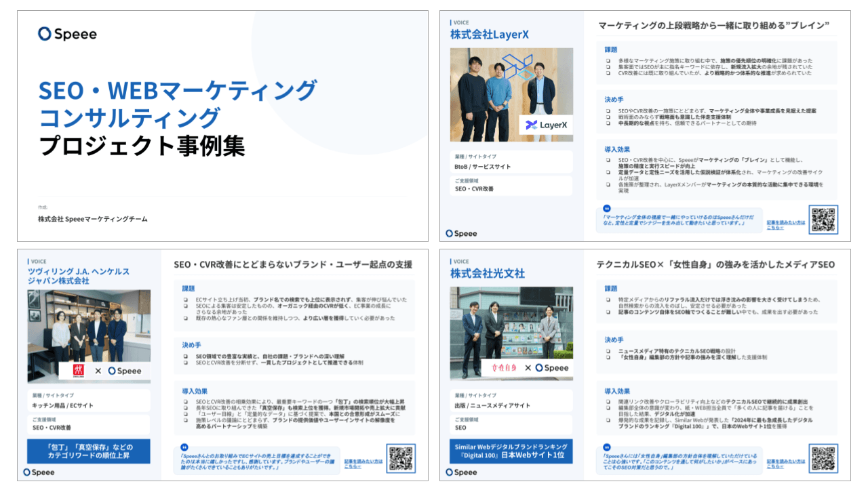Click the quote mark icon on 光文社 slide

pos(607,447)
